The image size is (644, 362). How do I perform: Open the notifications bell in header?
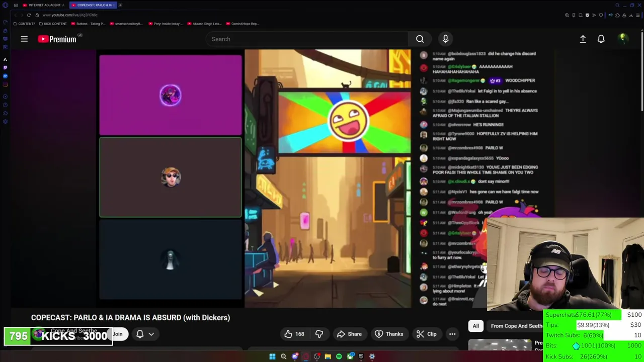point(601,39)
